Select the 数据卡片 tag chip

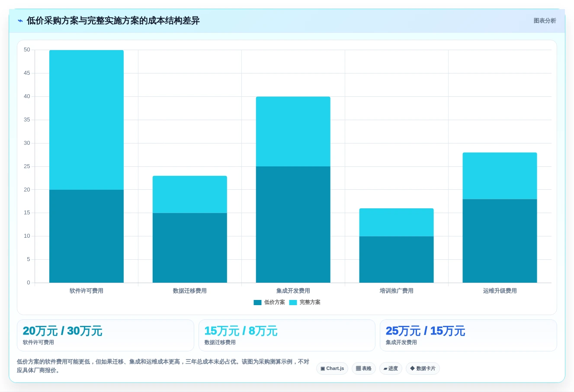tap(423, 369)
